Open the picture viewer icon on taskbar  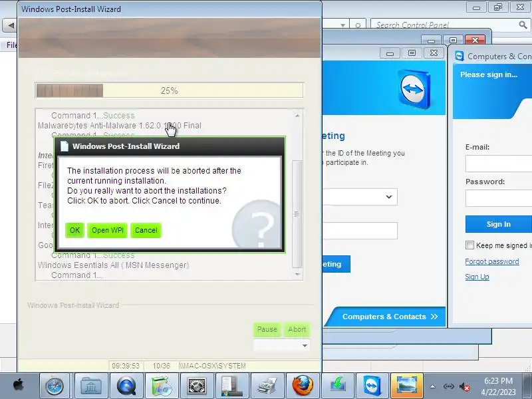[407, 386]
